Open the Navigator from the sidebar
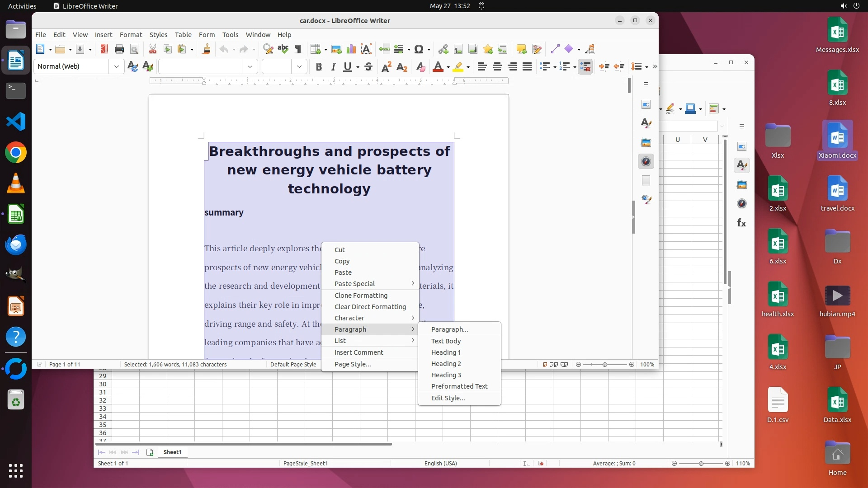This screenshot has width=868, height=488. tap(646, 162)
